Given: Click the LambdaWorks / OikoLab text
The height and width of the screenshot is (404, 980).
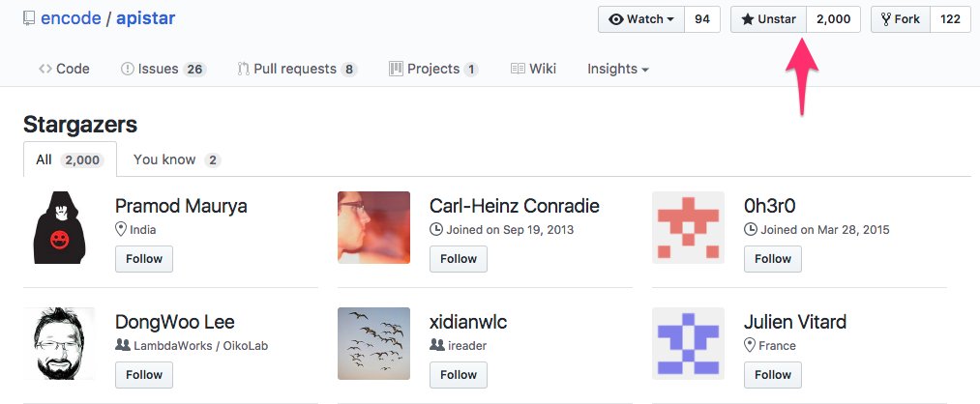Looking at the screenshot, I should tap(201, 345).
